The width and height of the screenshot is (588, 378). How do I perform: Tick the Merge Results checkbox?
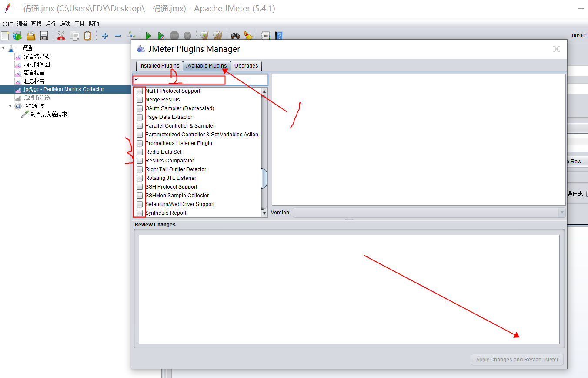[x=140, y=100]
